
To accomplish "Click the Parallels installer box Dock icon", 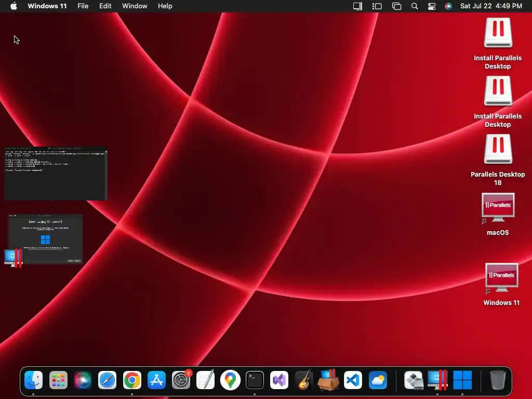I will pyautogui.click(x=328, y=379).
